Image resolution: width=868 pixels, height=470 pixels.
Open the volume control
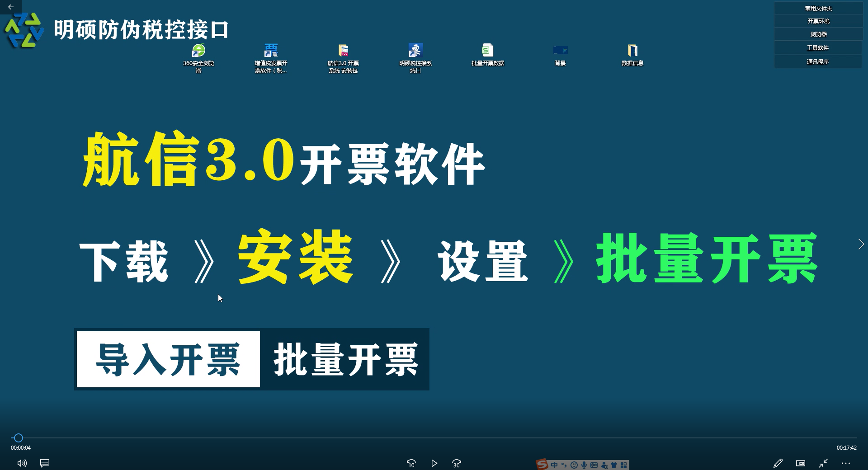22,463
